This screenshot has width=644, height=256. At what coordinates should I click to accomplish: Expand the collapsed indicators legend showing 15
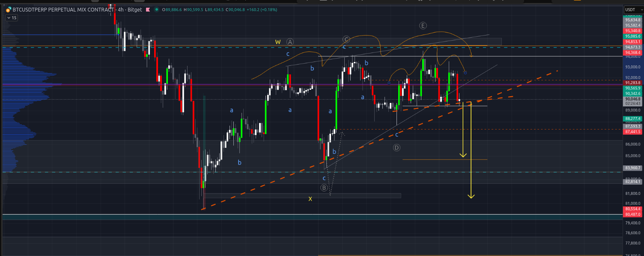[11, 18]
